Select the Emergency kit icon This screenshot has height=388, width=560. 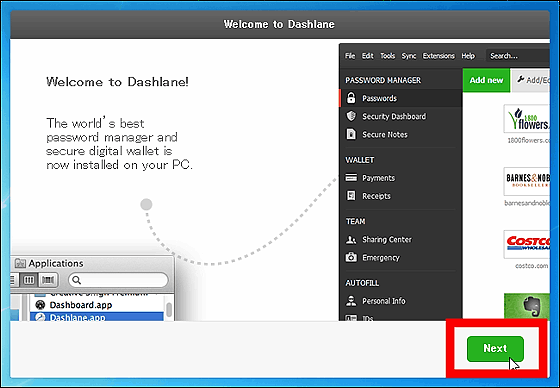[x=351, y=257]
